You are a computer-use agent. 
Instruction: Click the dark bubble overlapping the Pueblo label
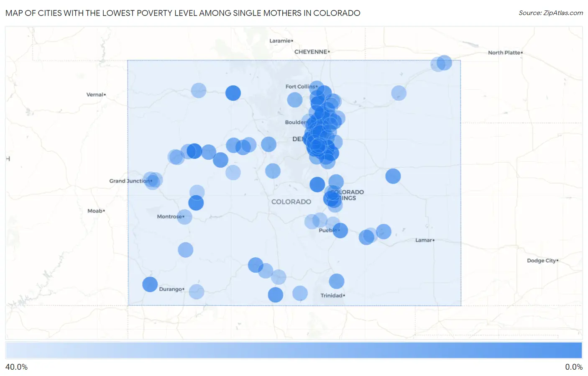click(340, 230)
